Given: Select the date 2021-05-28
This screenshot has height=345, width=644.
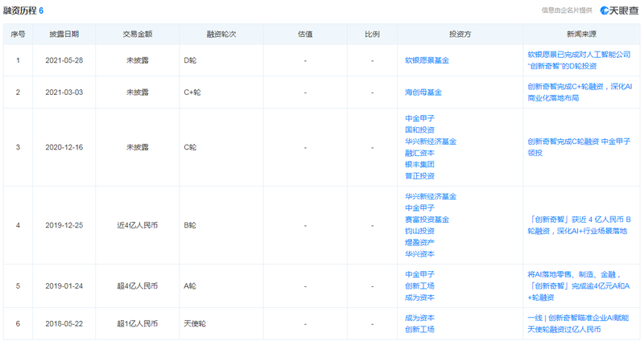Looking at the screenshot, I should (64, 60).
